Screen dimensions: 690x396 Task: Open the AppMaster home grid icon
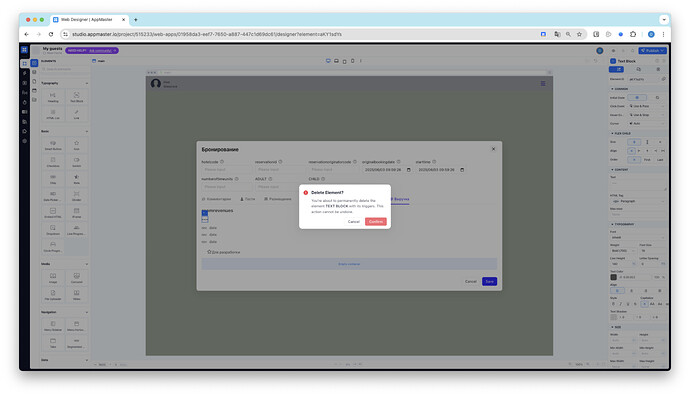tap(24, 50)
